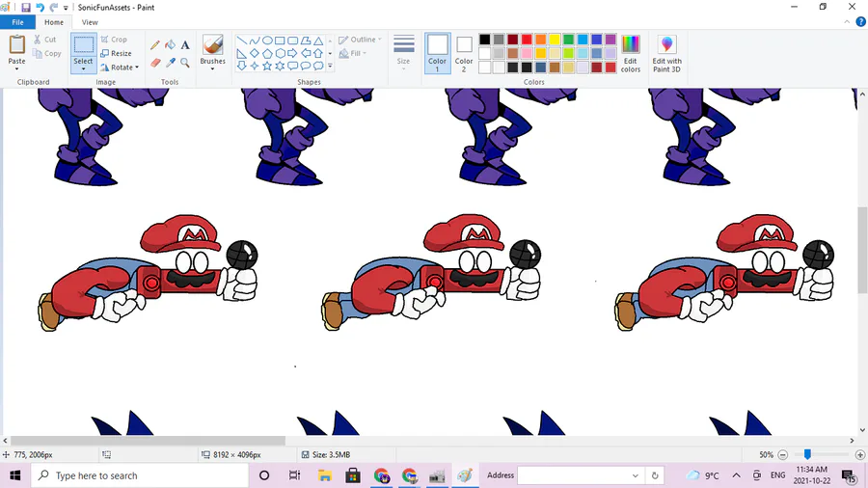Choose the Six-point star shape
Image resolution: width=868 pixels, height=488 pixels.
280,66
